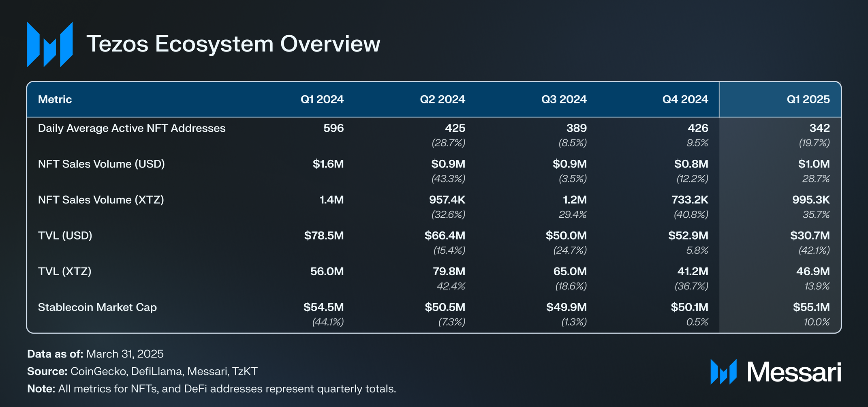868x407 pixels.
Task: Click the (42.1%) TVL change value
Action: (815, 250)
